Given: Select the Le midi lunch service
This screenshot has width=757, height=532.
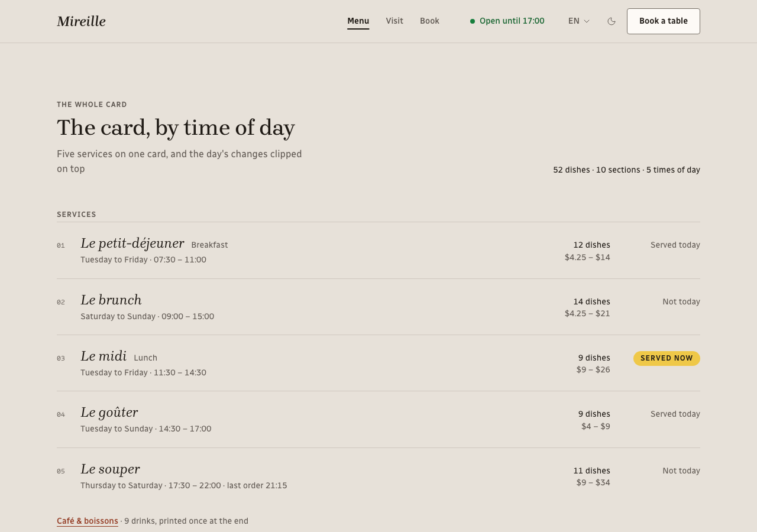Looking at the screenshot, I should point(378,363).
